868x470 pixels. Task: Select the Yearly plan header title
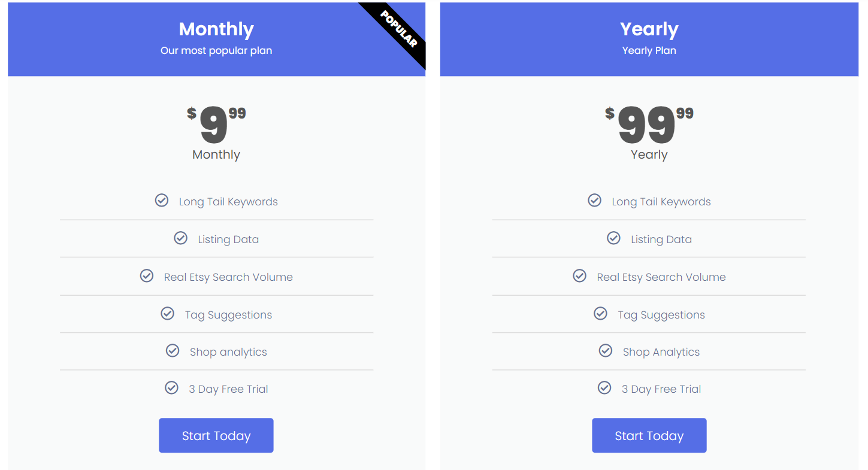pos(649,29)
